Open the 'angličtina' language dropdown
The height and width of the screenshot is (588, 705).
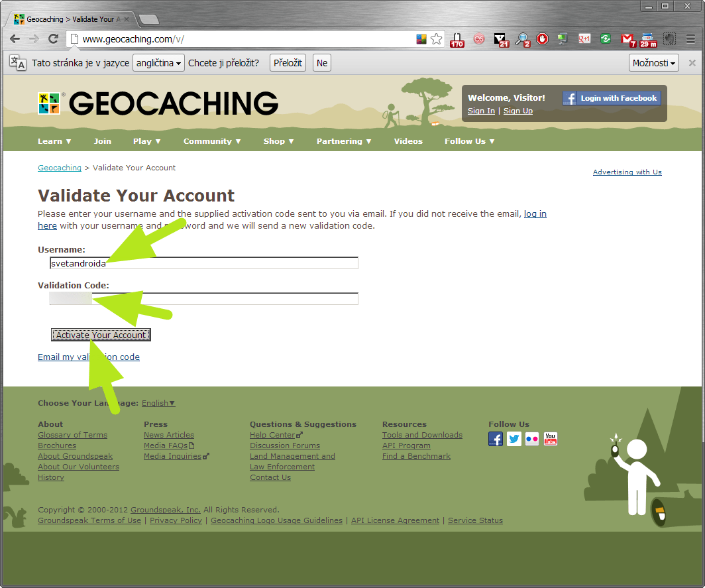tap(159, 63)
